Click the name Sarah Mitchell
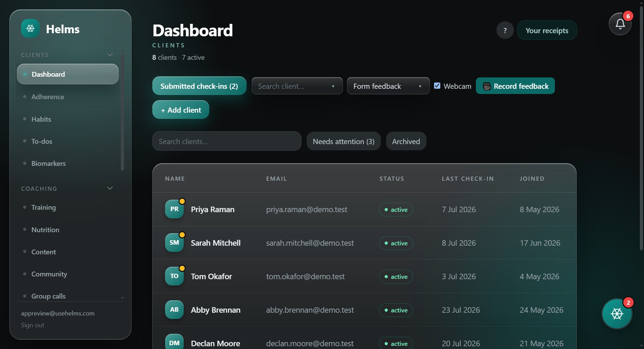644x349 pixels. click(216, 243)
